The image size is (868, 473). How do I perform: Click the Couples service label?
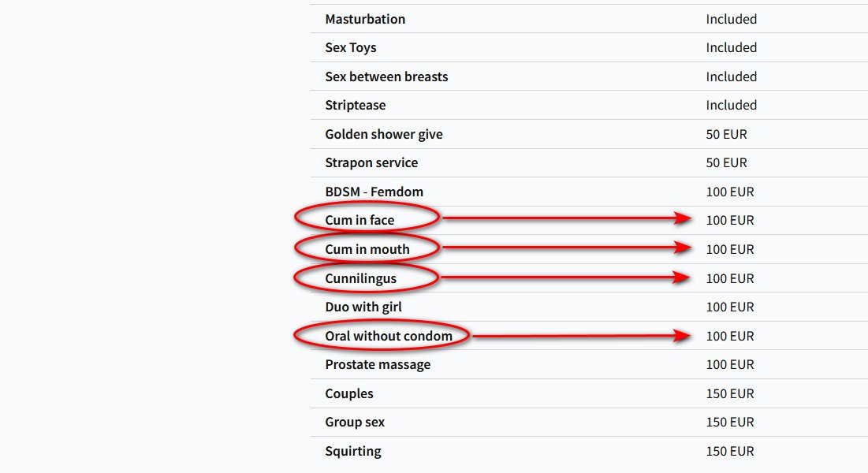(x=349, y=393)
